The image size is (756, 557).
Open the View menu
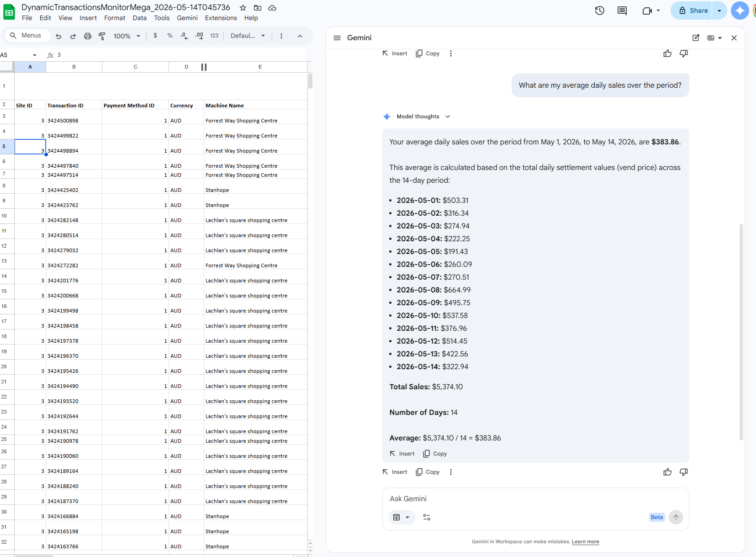tap(65, 18)
